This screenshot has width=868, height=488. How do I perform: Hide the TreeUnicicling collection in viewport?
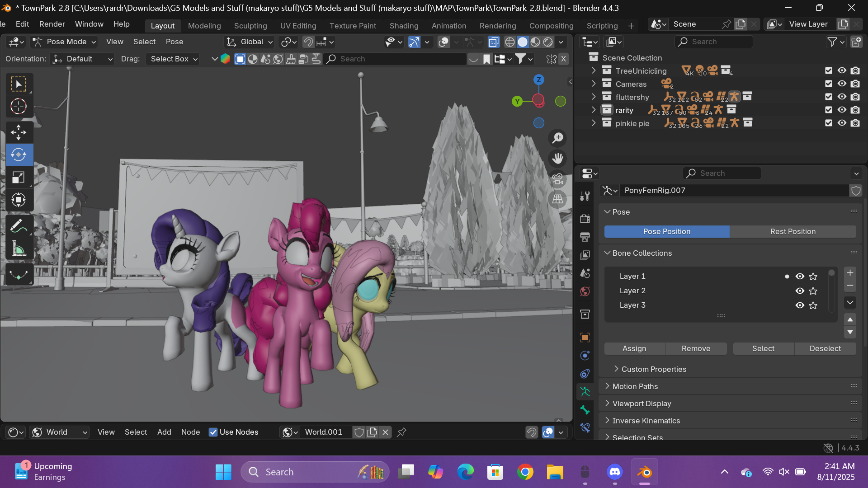[842, 71]
